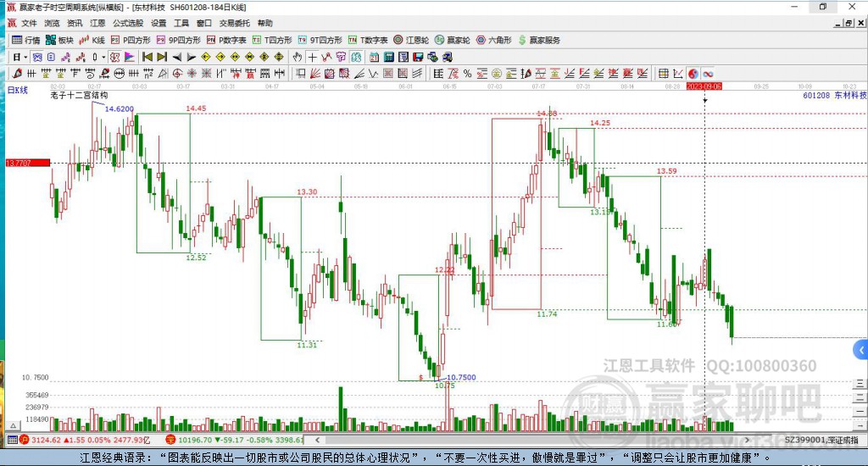The image size is (868, 466).
Task: Select the grid table icon
Action: coord(663,74)
